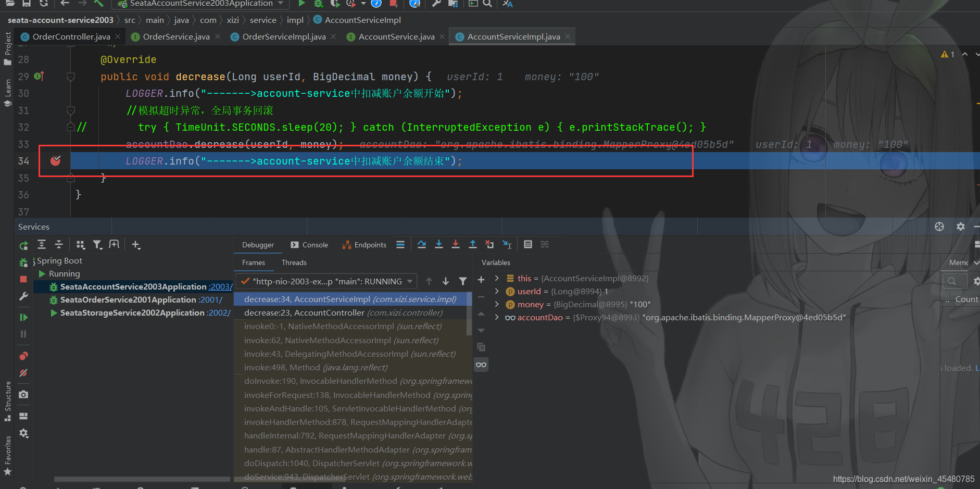Screen dimensions: 980x489
Task: Rerun the selected service in Services toolbar
Action: tap(23, 245)
